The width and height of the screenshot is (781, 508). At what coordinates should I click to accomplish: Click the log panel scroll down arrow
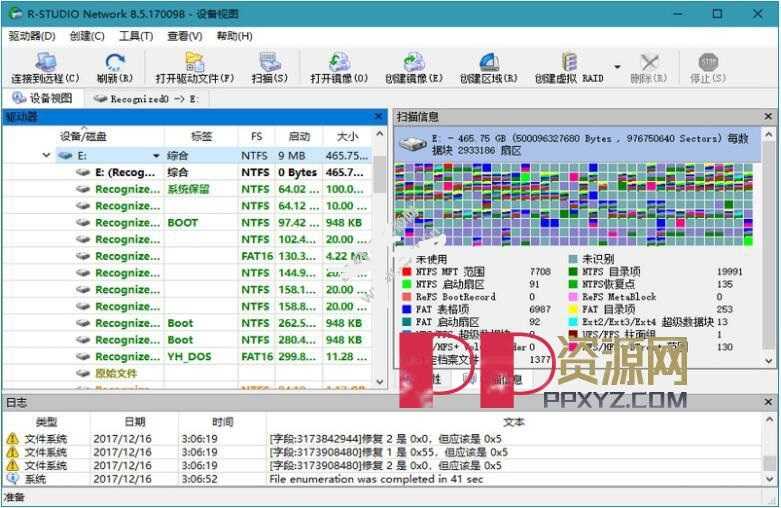tap(770, 479)
